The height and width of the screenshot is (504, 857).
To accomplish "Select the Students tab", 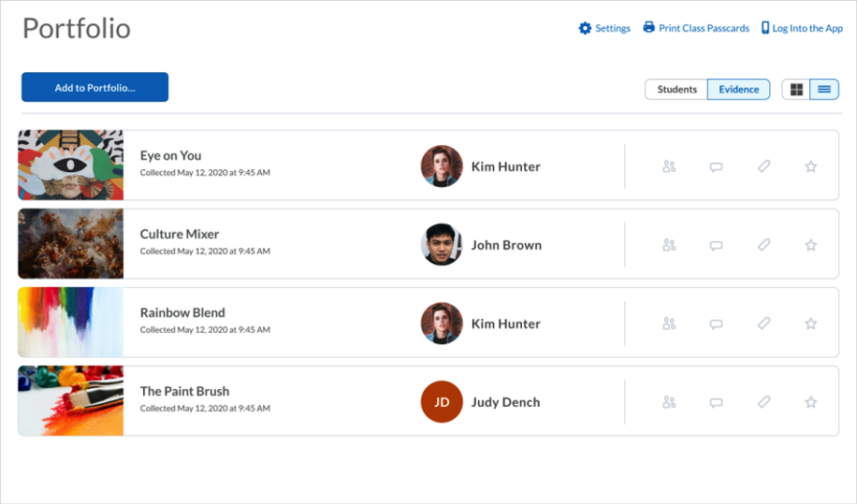I will 676,90.
